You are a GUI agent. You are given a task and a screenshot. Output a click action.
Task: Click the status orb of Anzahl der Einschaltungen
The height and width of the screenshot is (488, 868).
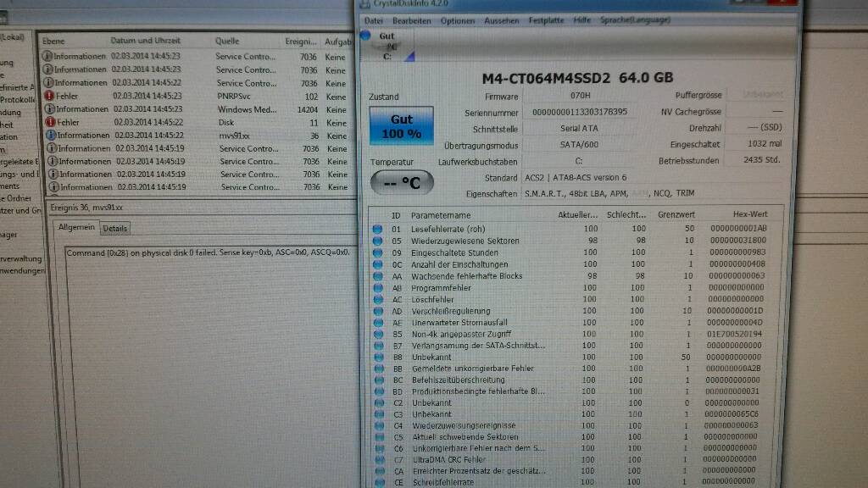[377, 264]
